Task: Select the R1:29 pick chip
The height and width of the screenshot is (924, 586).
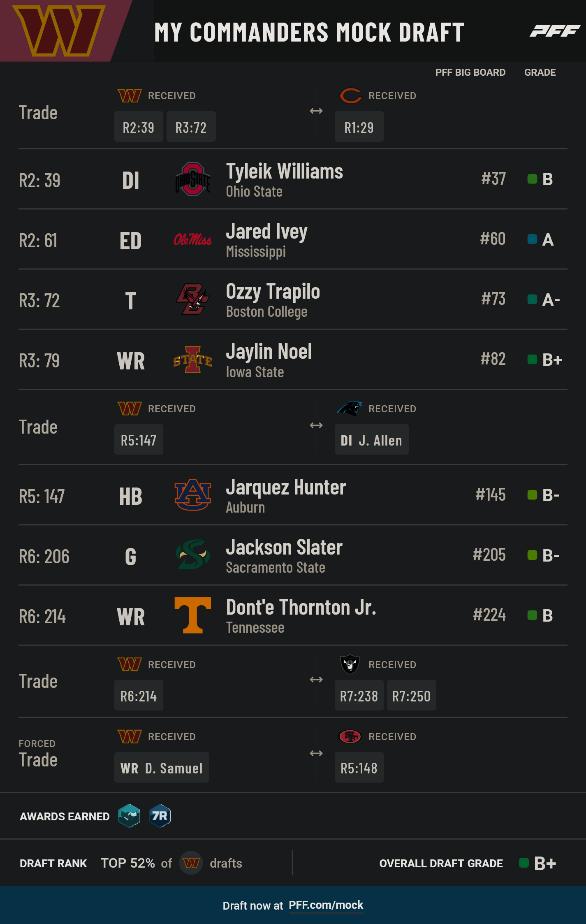Action: click(359, 127)
